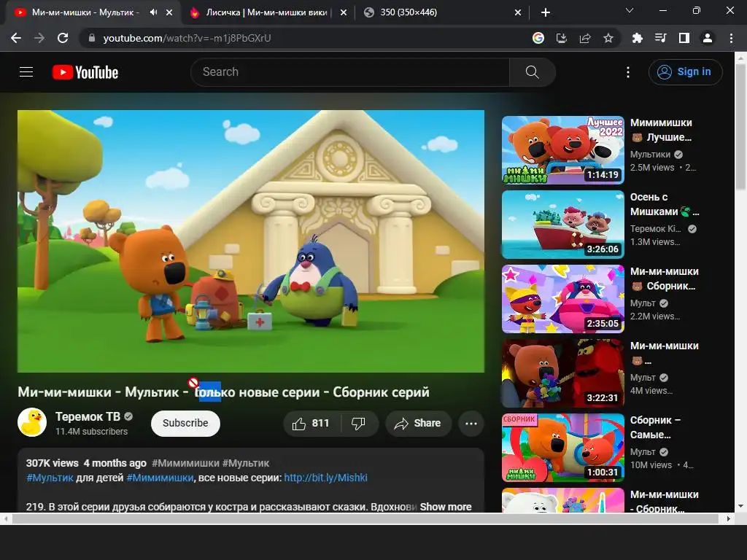This screenshot has width=747, height=560.
Task: Expand the tab search chevron
Action: point(630,10)
